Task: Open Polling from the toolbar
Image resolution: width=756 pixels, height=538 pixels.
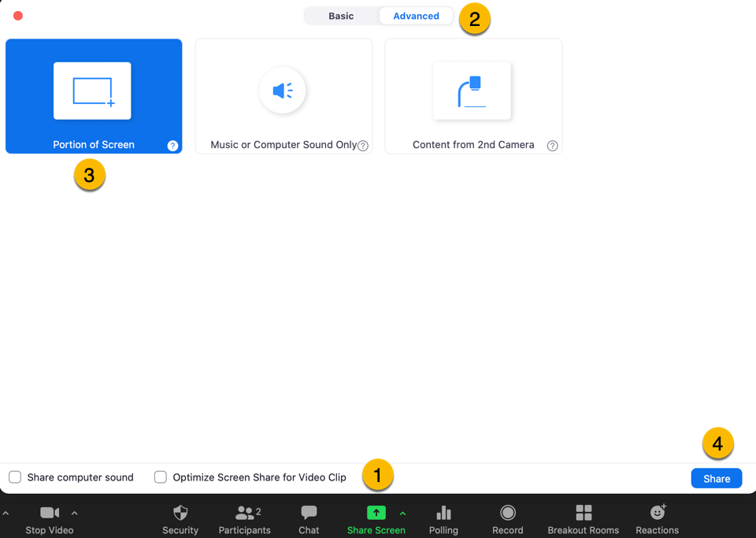Action: click(x=443, y=514)
